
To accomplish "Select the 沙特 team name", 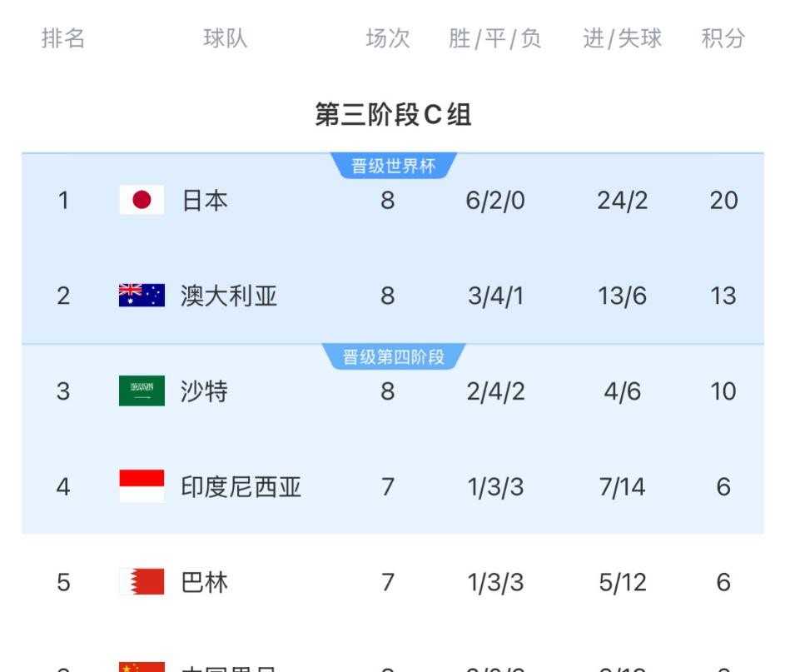I will [205, 391].
